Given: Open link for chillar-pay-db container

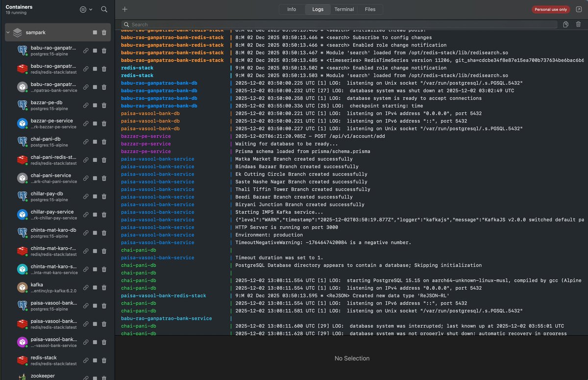Looking at the screenshot, I should [x=86, y=197].
